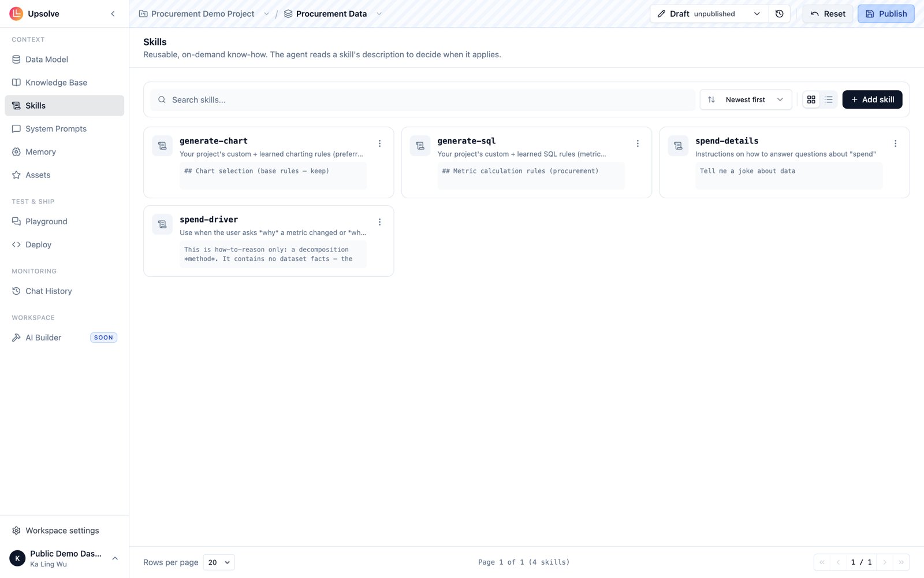This screenshot has width=924, height=578.
Task: Open the spend-details options menu
Action: click(x=896, y=143)
